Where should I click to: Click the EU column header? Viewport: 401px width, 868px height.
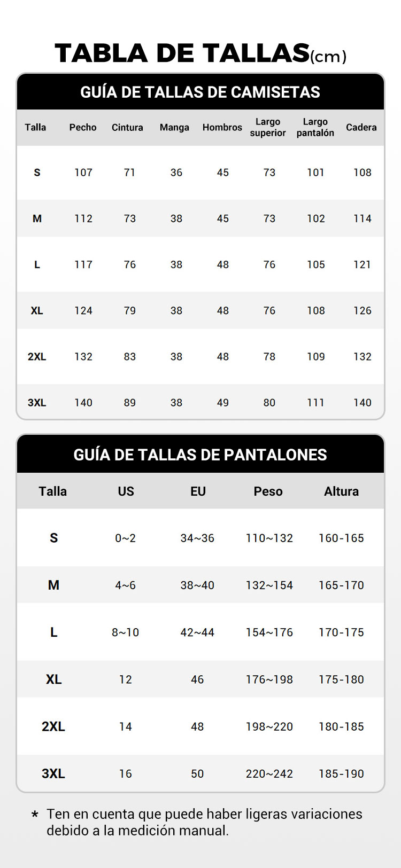click(x=198, y=491)
